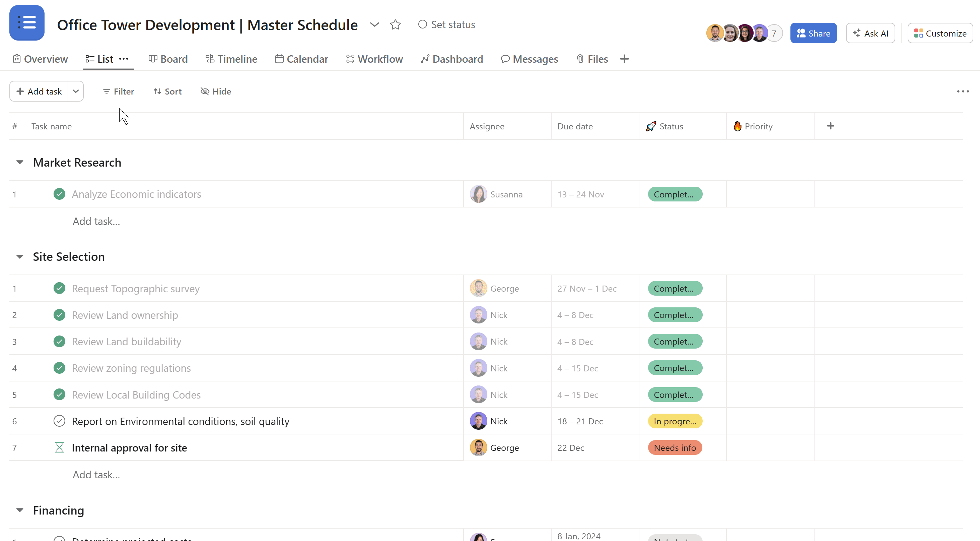The height and width of the screenshot is (541, 980).
Task: Collapse the Financing section
Action: click(20, 510)
